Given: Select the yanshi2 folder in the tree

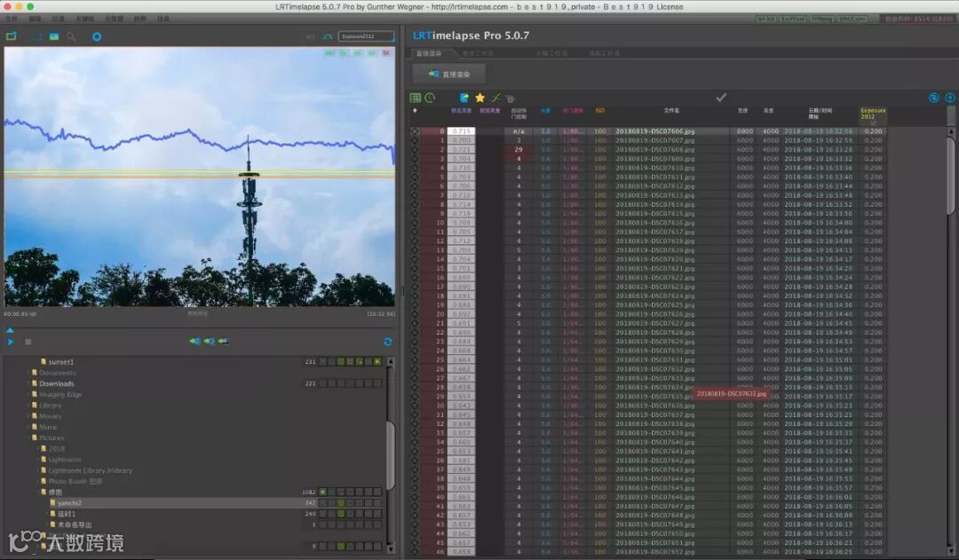Looking at the screenshot, I should point(71,502).
